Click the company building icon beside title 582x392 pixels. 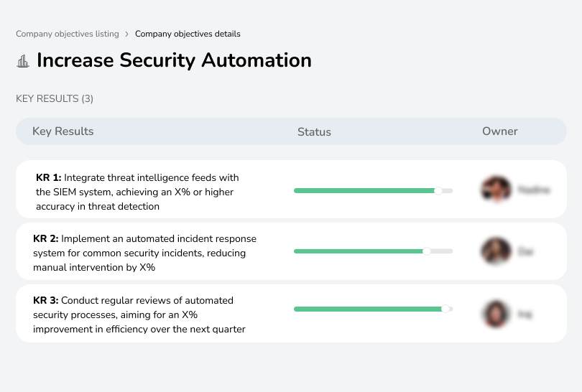(x=23, y=61)
